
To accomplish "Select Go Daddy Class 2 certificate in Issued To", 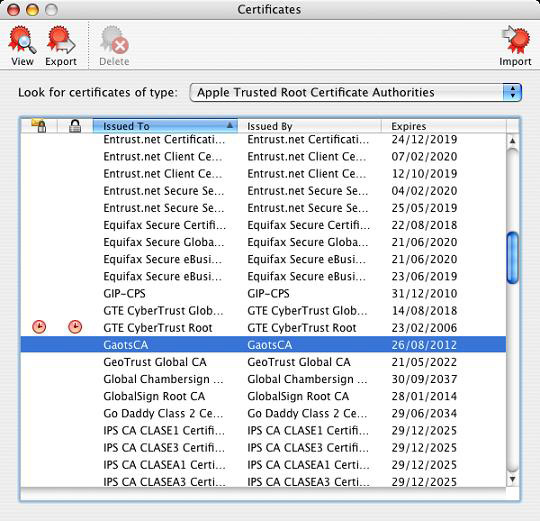I will point(163,413).
